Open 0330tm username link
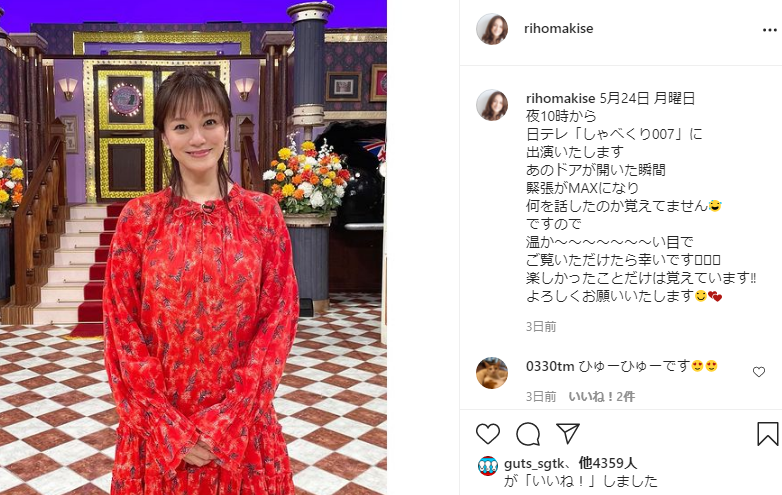This screenshot has width=782, height=495. 550,366
